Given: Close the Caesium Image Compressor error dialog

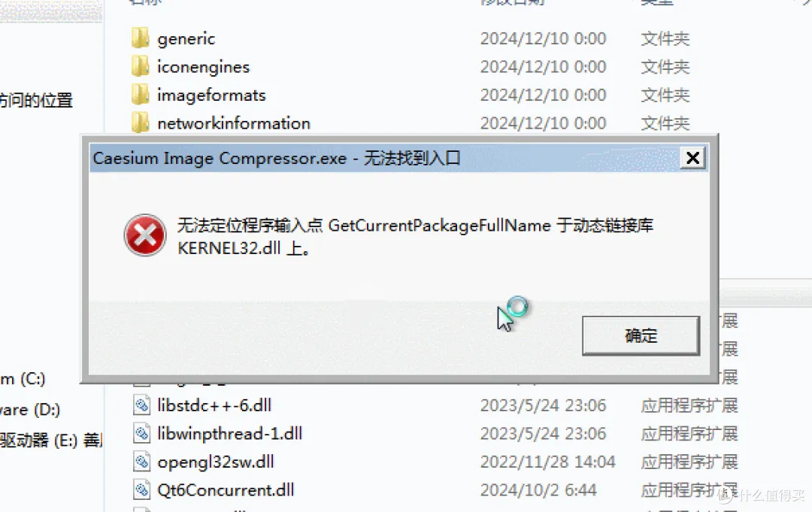Looking at the screenshot, I should click(693, 158).
